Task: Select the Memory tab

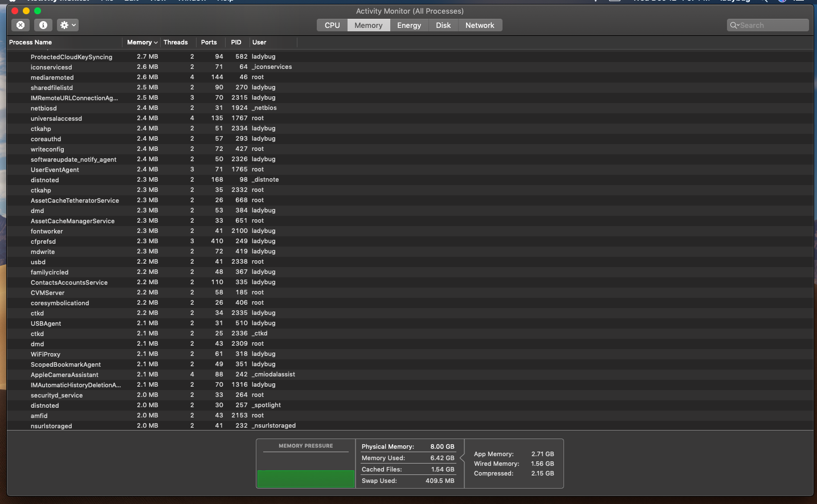Action: coord(369,25)
